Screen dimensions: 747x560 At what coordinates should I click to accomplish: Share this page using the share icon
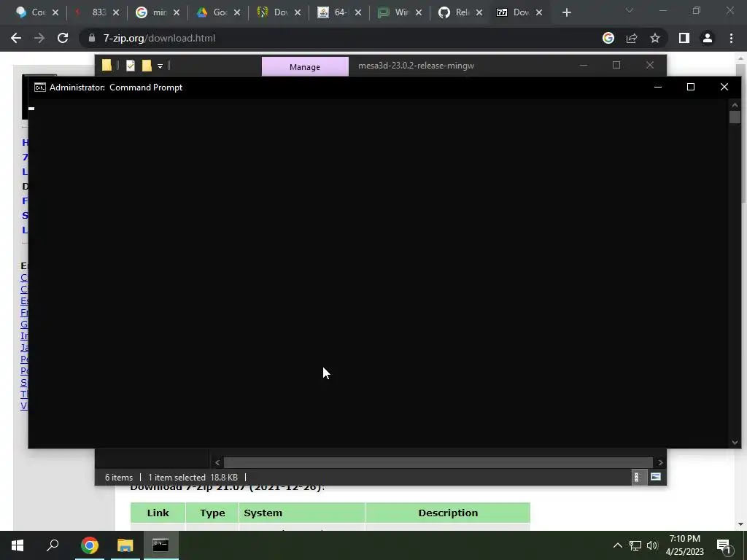(632, 38)
